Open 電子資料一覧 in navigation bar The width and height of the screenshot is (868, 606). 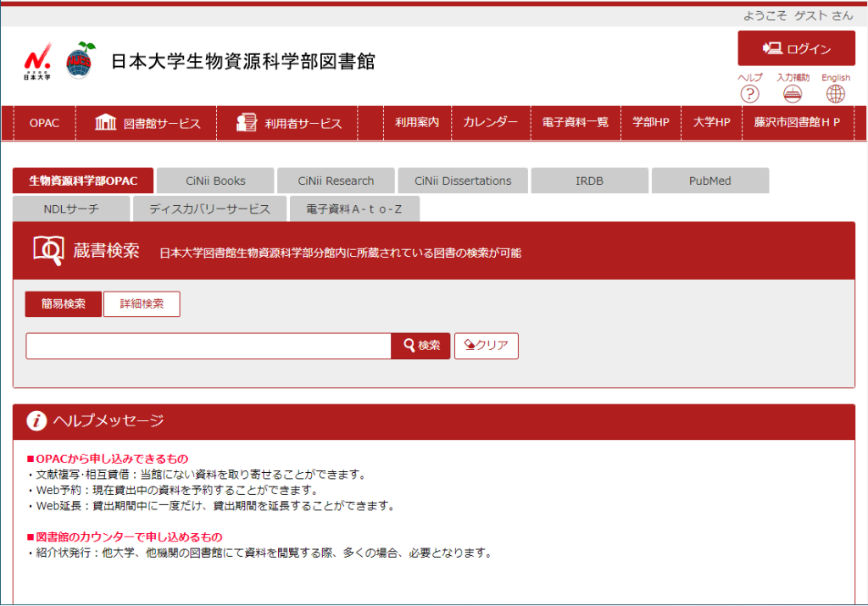point(576,122)
